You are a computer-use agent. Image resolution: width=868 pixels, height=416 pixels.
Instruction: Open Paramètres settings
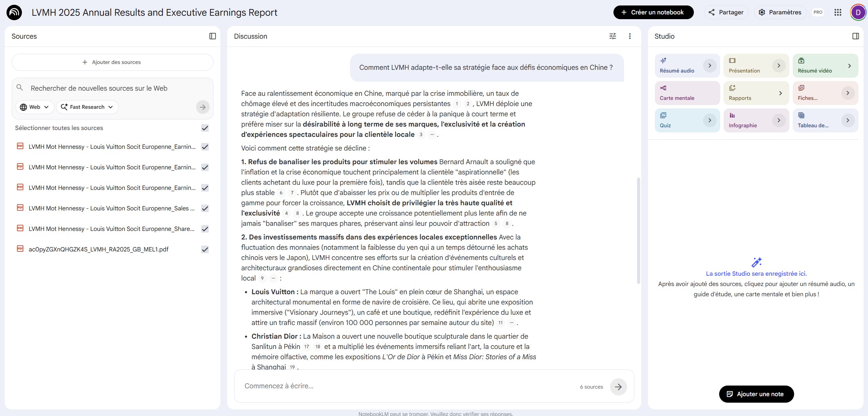(780, 12)
